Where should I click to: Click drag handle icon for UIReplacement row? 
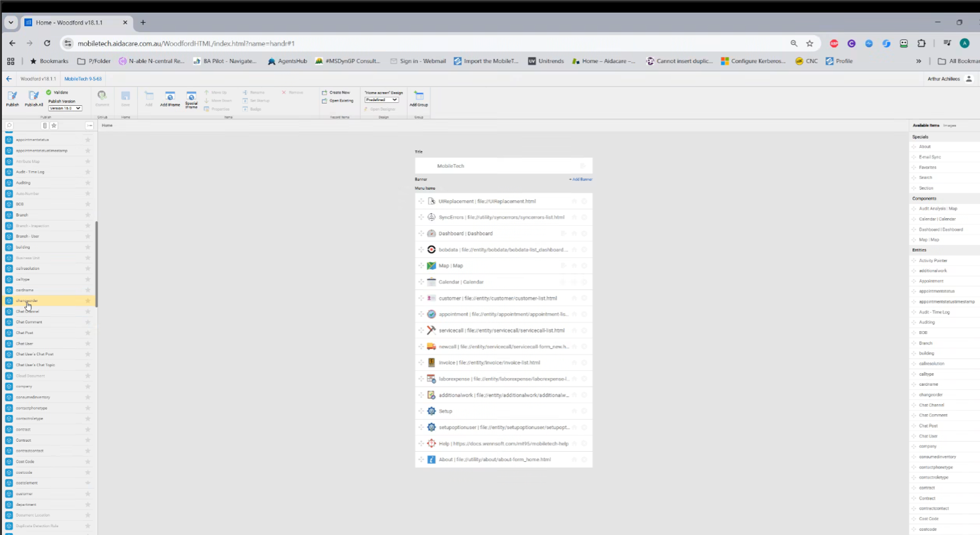click(421, 201)
